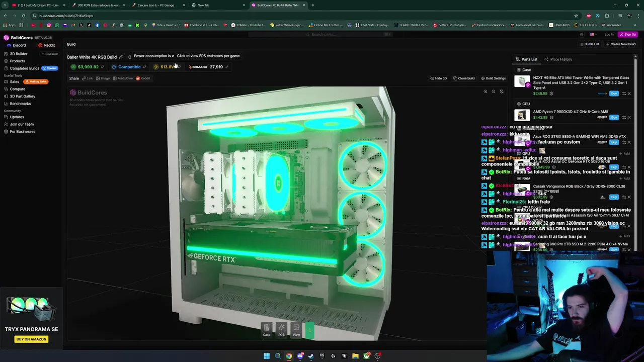The image size is (644, 362).
Task: Open the Reddit link in sidebar
Action: tap(46, 45)
